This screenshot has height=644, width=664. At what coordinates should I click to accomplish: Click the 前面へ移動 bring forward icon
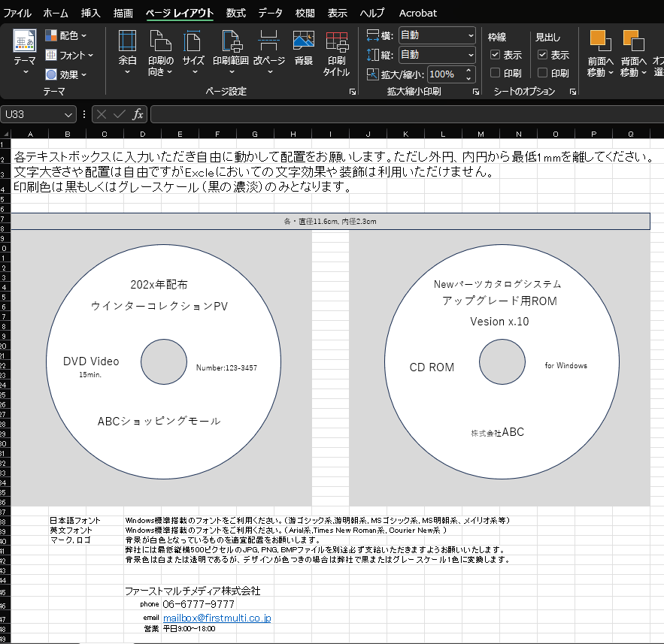pyautogui.click(x=601, y=41)
